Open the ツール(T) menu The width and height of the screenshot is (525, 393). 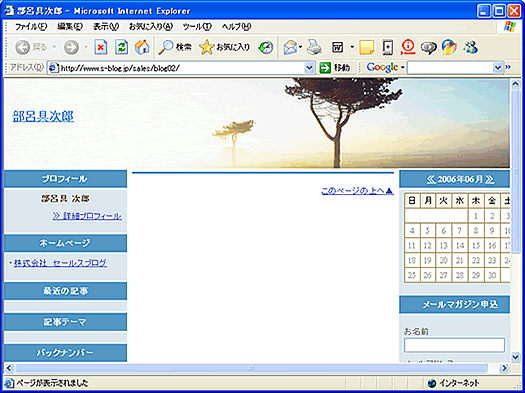point(197,27)
